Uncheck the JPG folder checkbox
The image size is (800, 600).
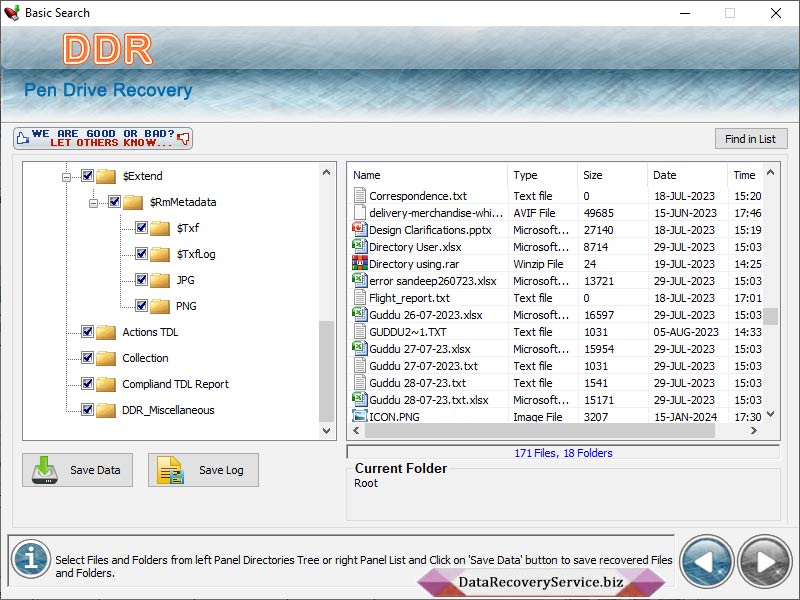[x=141, y=280]
